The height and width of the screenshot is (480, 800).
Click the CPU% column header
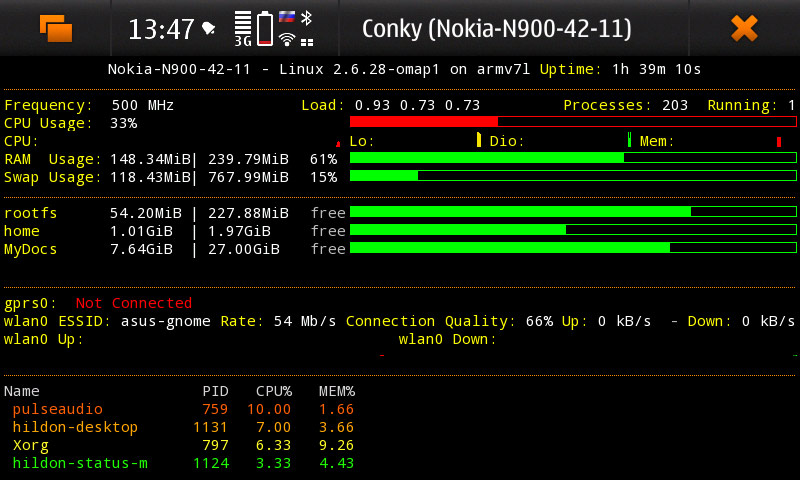pos(274,391)
